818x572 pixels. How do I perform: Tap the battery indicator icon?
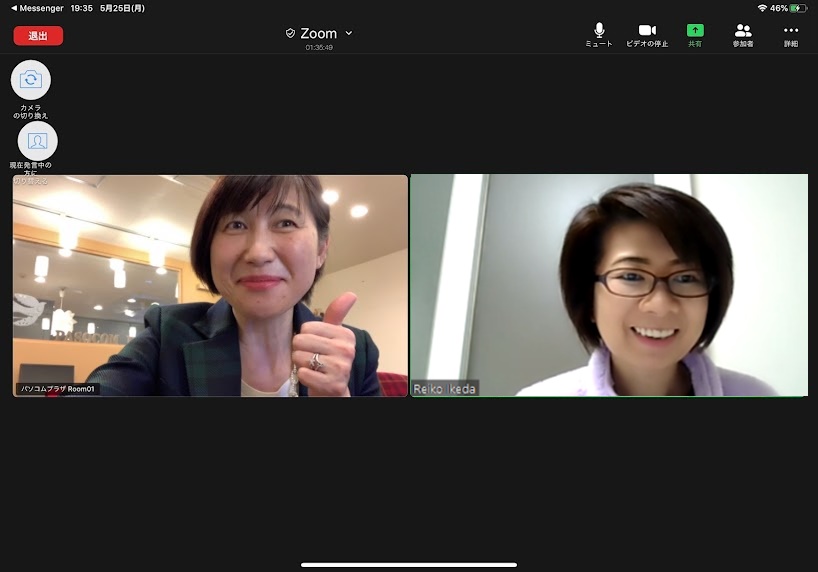(x=798, y=8)
